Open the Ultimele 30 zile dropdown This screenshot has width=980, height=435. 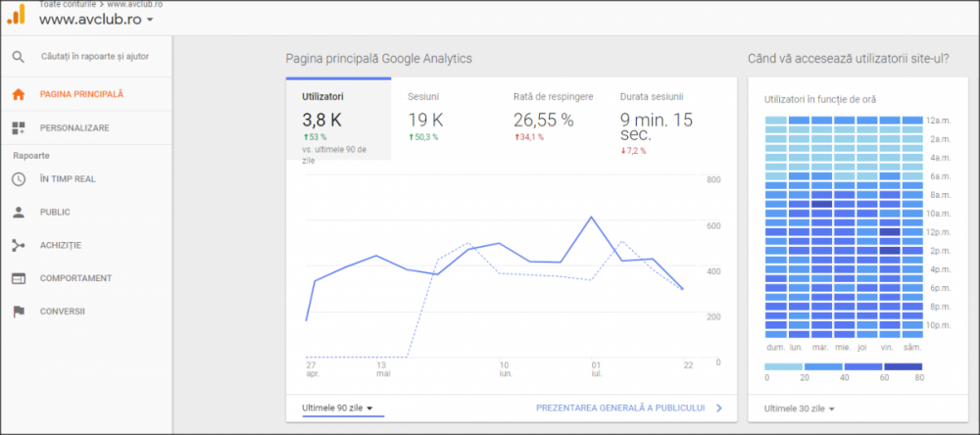pos(800,409)
